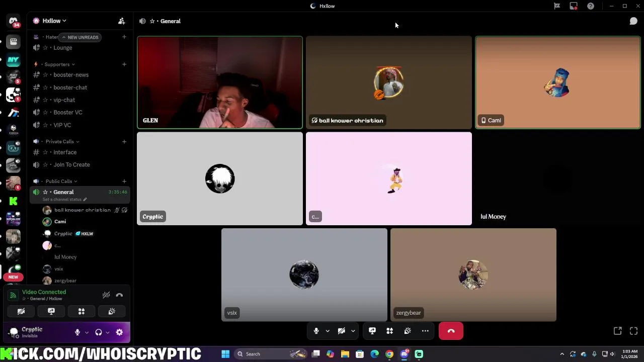This screenshot has width=644, height=362.
Task: Turn on camera in voice panel
Action: 21,312
